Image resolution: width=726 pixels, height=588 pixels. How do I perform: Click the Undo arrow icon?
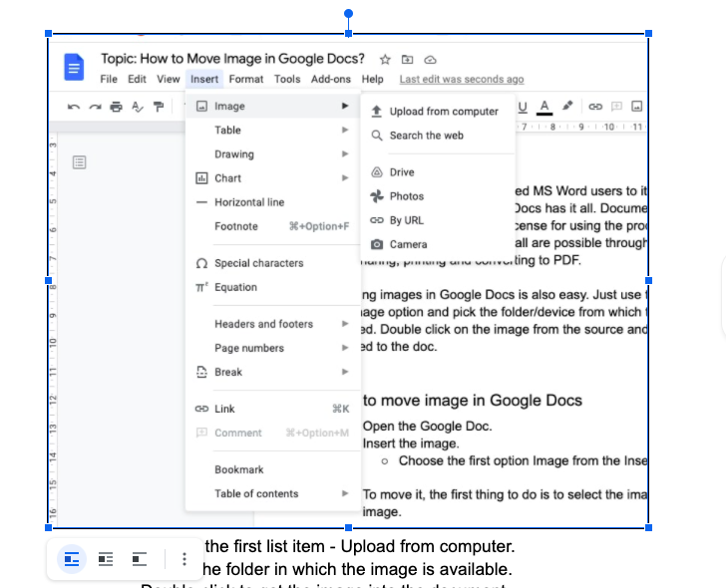74,107
